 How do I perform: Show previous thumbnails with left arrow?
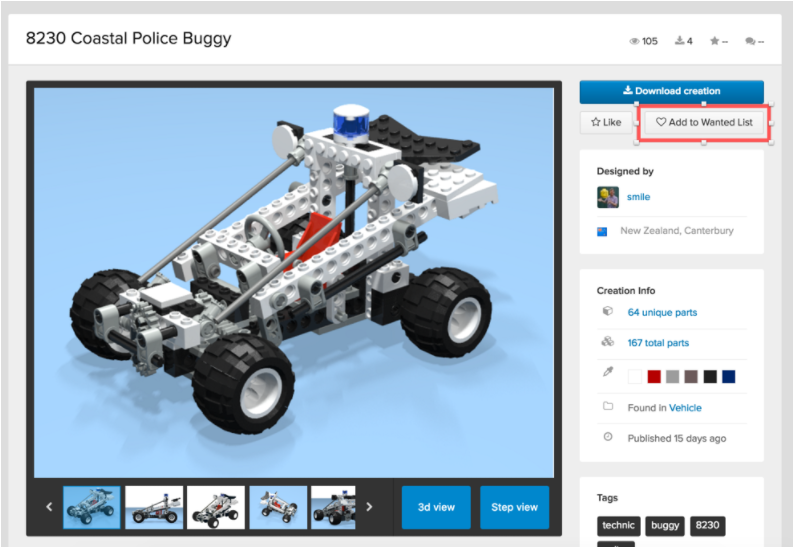49,506
